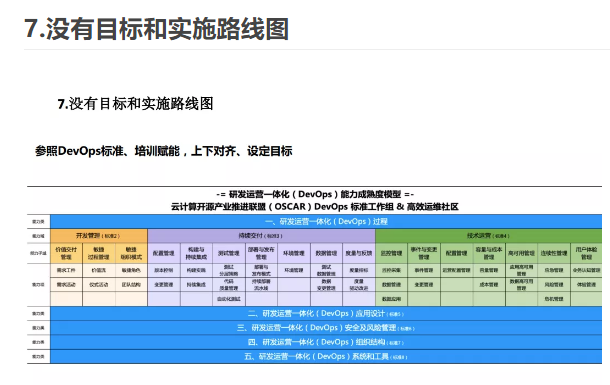Click the 监控管理 cell in green section
Screen dimensions: 610x385
pos(391,253)
